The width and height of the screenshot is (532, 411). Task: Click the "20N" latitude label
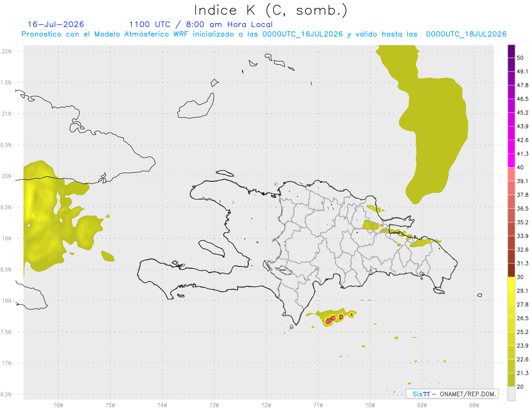click(6, 176)
